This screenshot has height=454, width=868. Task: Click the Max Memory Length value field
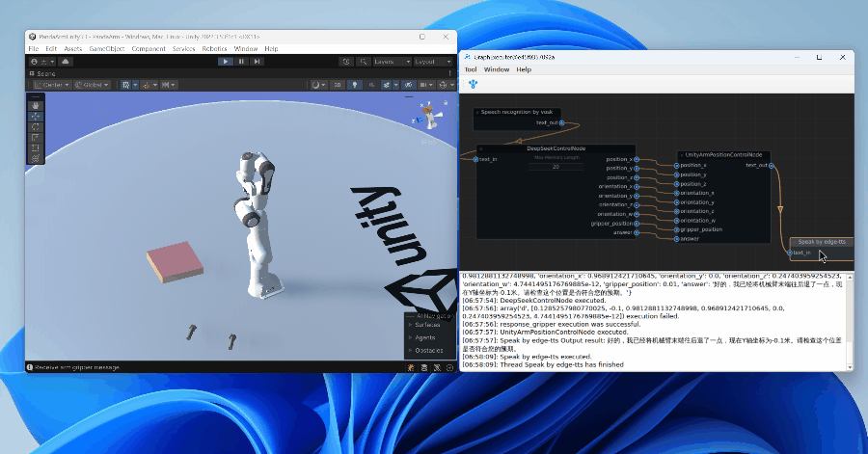[x=556, y=167]
